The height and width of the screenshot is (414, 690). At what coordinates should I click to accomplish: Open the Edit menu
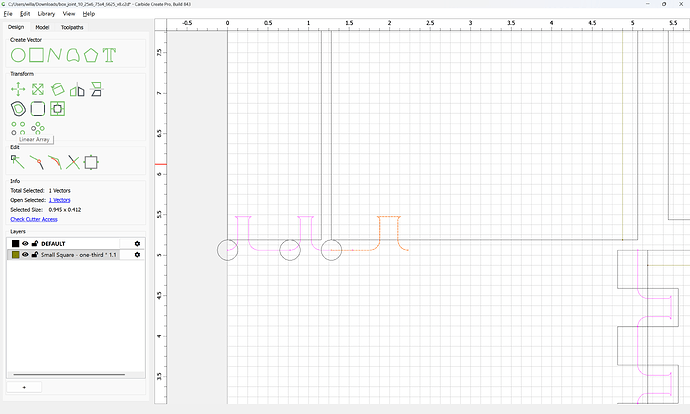pyautogui.click(x=25, y=14)
